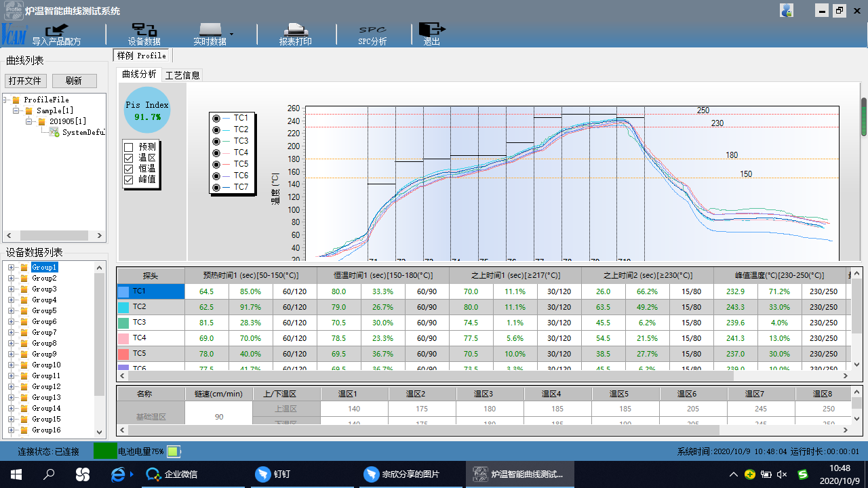Image resolution: width=868 pixels, height=488 pixels.
Task: Toggle the TC5 legend radio button
Action: [216, 164]
